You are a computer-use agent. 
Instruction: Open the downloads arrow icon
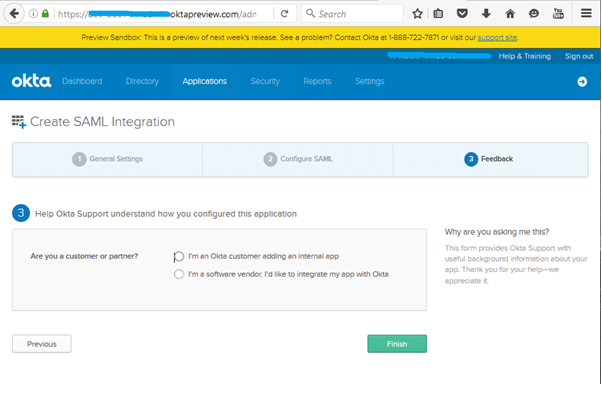486,14
